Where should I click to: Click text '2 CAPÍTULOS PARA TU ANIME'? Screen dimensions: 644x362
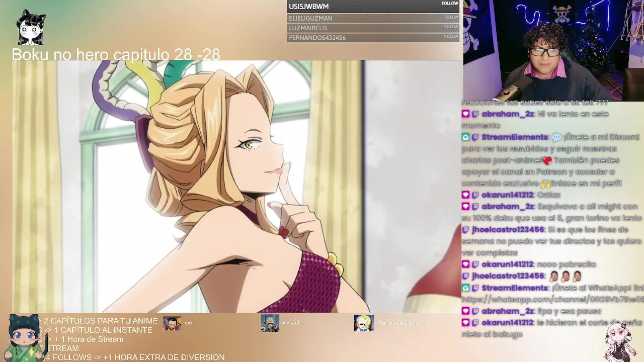pyautogui.click(x=101, y=321)
